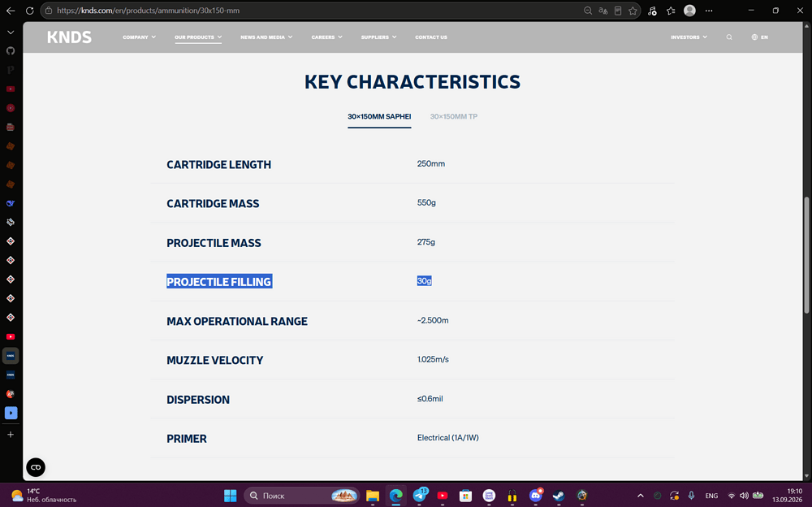Switch to the 30×150MM TP tab
The height and width of the screenshot is (507, 812).
(x=454, y=117)
